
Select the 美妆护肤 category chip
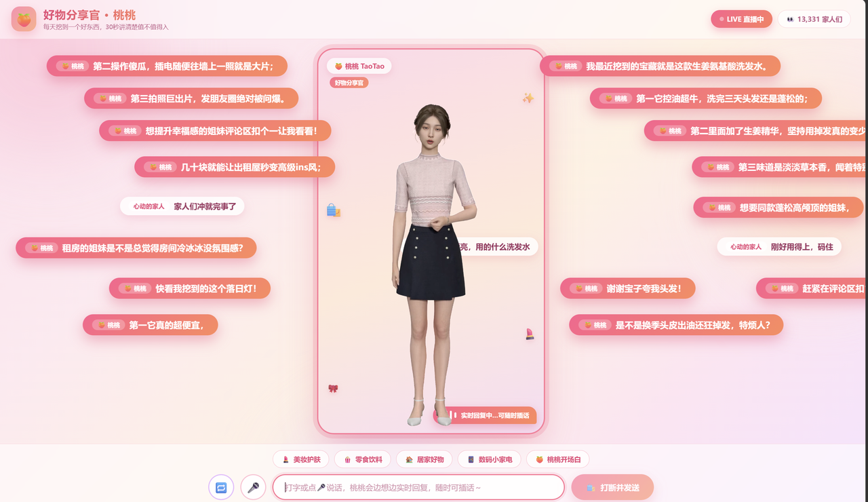click(301, 459)
